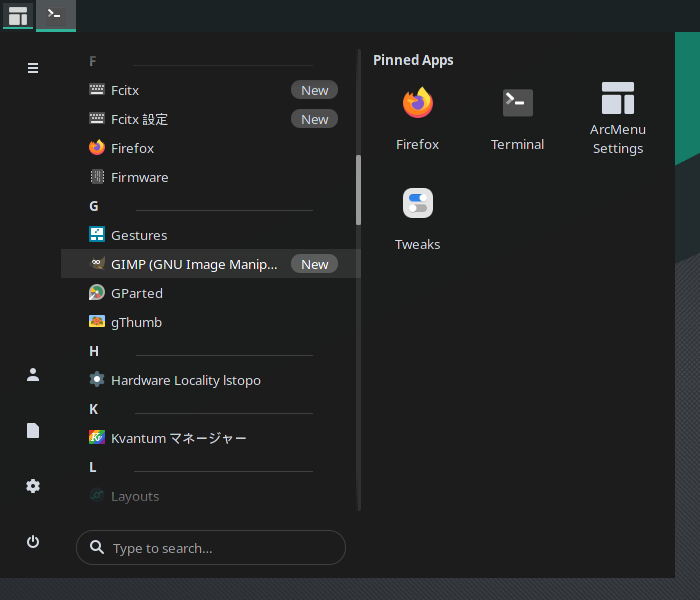
Task: Click the New badge beside Fcitx 設定
Action: (x=314, y=119)
